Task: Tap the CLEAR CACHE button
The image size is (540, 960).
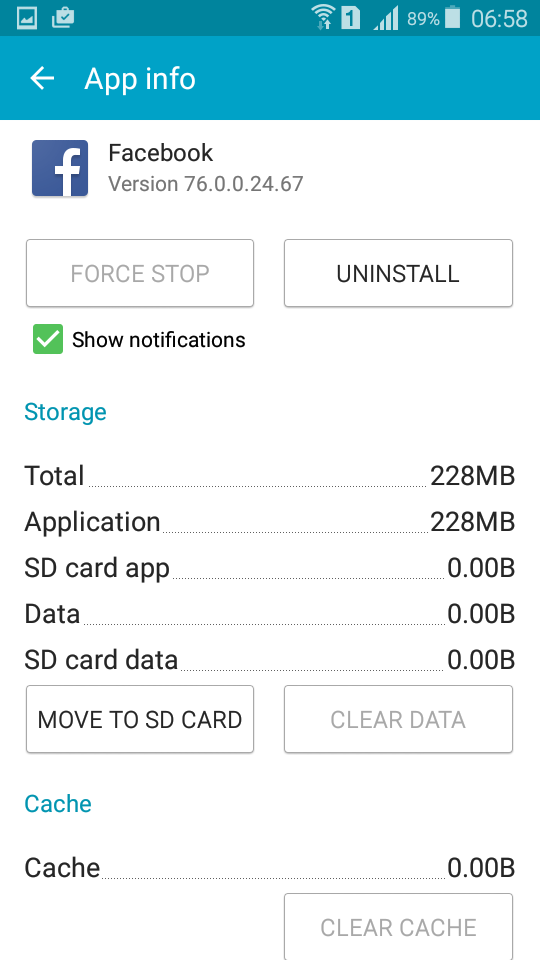Action: tap(398, 927)
